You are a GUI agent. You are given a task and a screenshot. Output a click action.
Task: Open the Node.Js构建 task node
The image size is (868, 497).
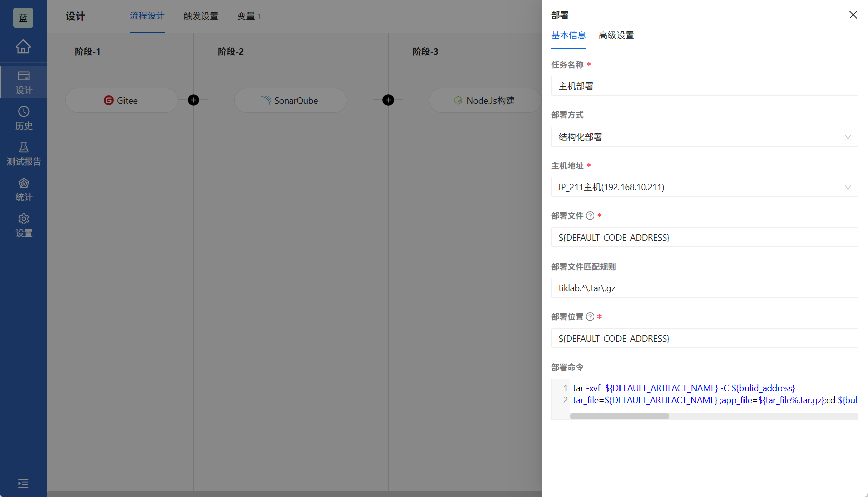pyautogui.click(x=485, y=100)
